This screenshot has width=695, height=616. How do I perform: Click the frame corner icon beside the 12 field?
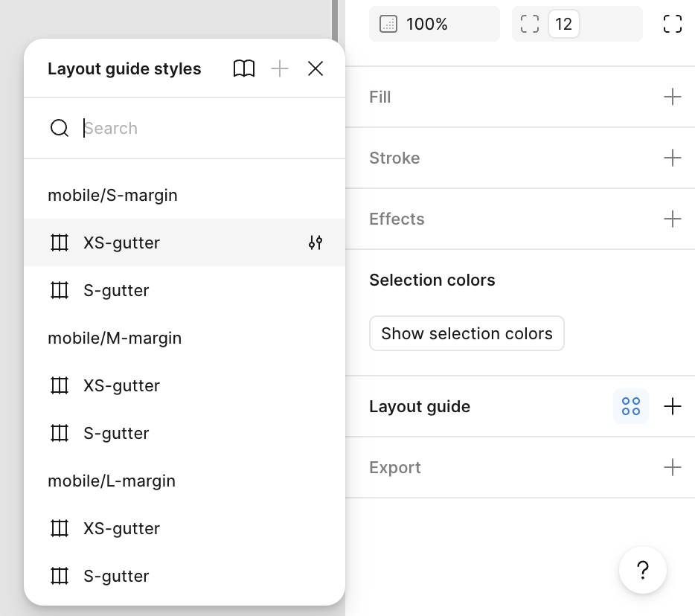tap(529, 23)
